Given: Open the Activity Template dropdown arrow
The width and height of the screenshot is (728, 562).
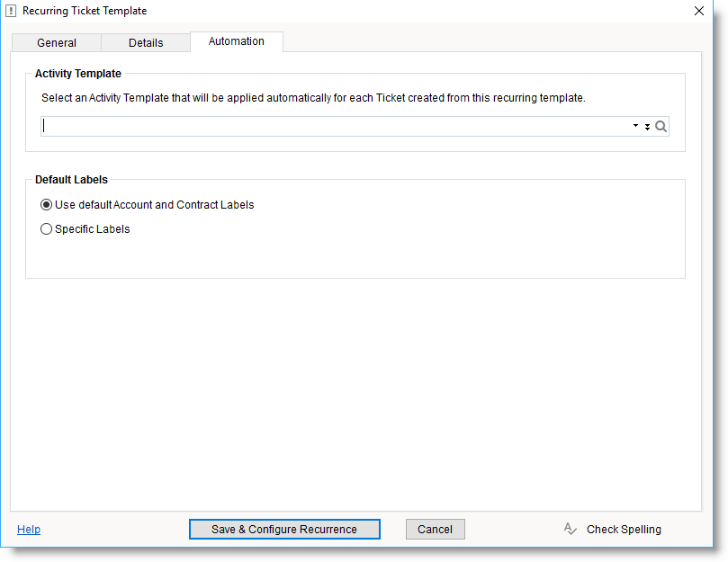Looking at the screenshot, I should 635,127.
